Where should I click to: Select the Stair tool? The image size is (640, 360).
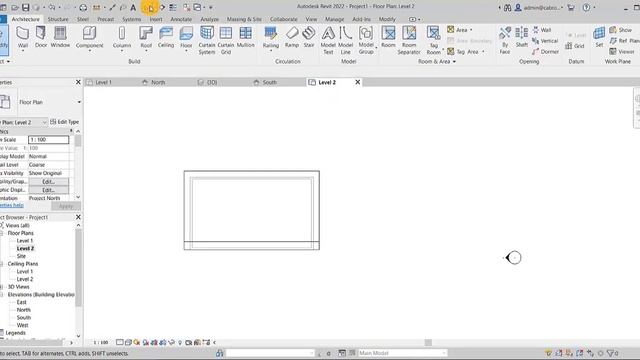coord(309,37)
